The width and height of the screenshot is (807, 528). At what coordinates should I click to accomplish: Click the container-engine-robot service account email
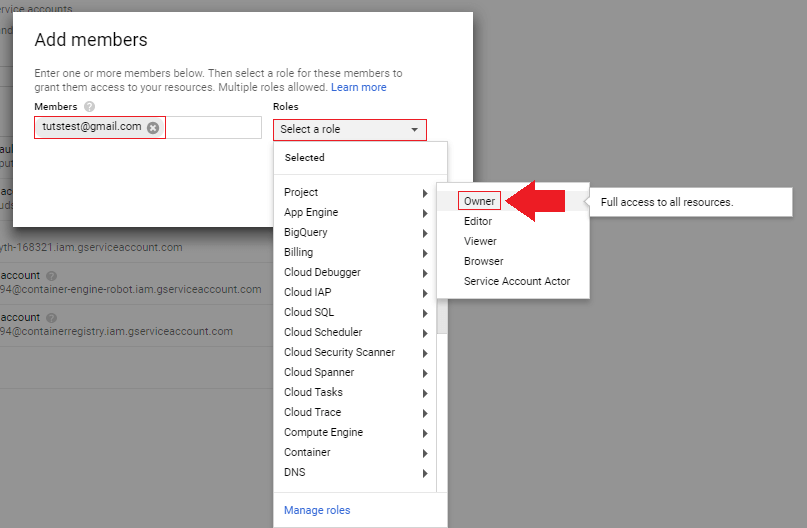(x=131, y=289)
